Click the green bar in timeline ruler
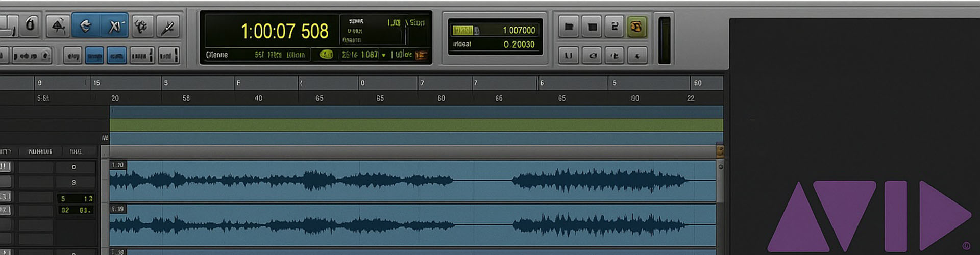This screenshot has height=255, width=980. (416, 125)
